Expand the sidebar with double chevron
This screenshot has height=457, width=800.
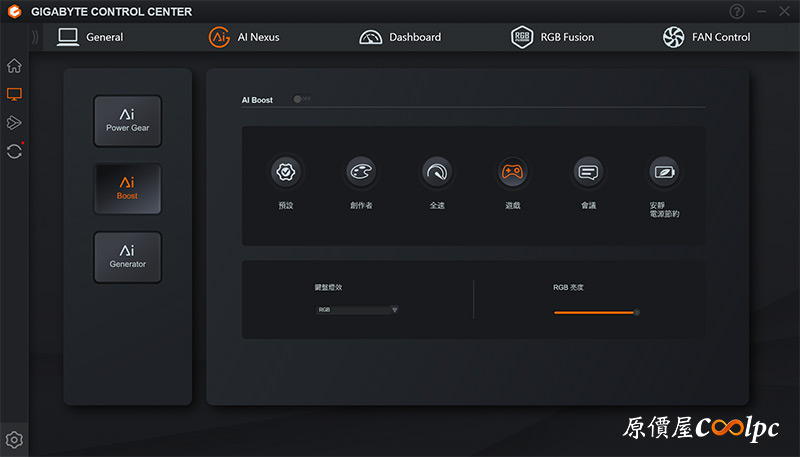coord(35,37)
